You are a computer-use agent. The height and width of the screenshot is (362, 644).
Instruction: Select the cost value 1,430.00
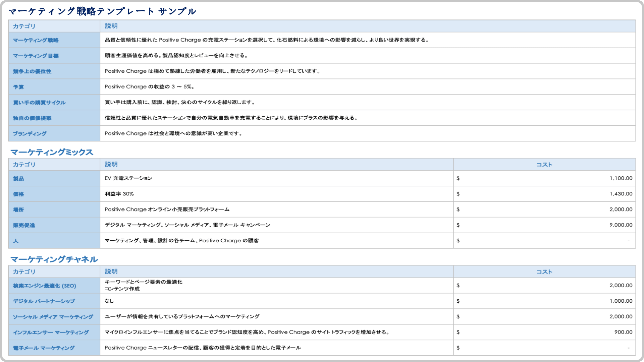[x=621, y=194]
